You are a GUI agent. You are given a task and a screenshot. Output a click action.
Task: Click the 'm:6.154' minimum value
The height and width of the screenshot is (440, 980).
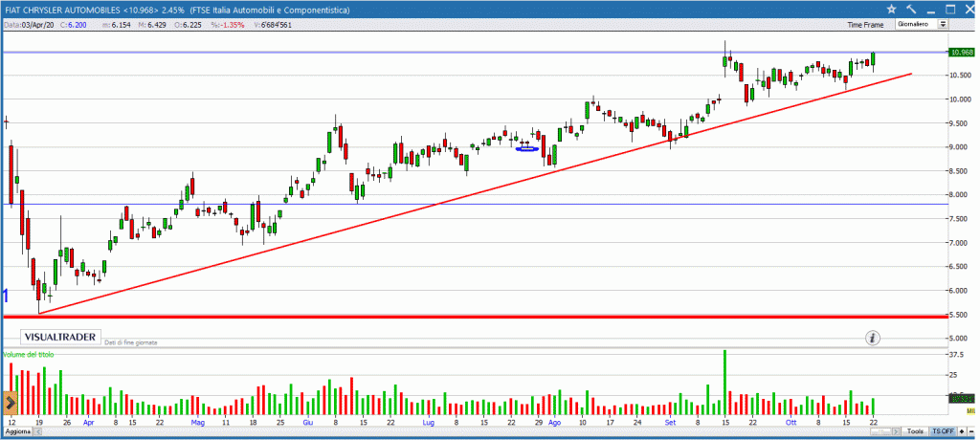116,25
